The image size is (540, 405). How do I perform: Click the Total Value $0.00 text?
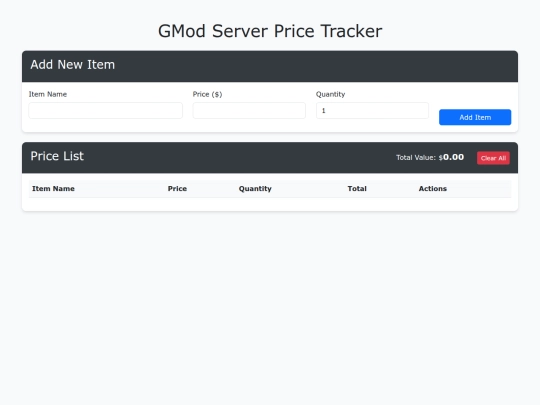[430, 157]
